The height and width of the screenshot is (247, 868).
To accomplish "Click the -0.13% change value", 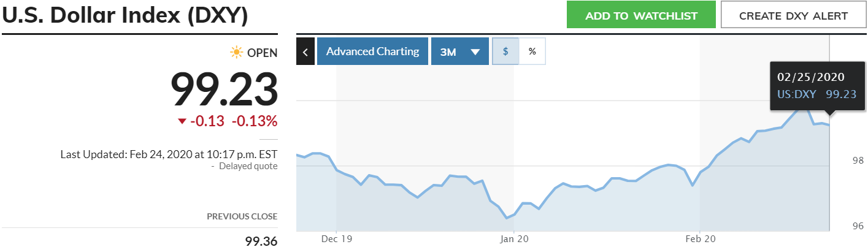I will (254, 121).
